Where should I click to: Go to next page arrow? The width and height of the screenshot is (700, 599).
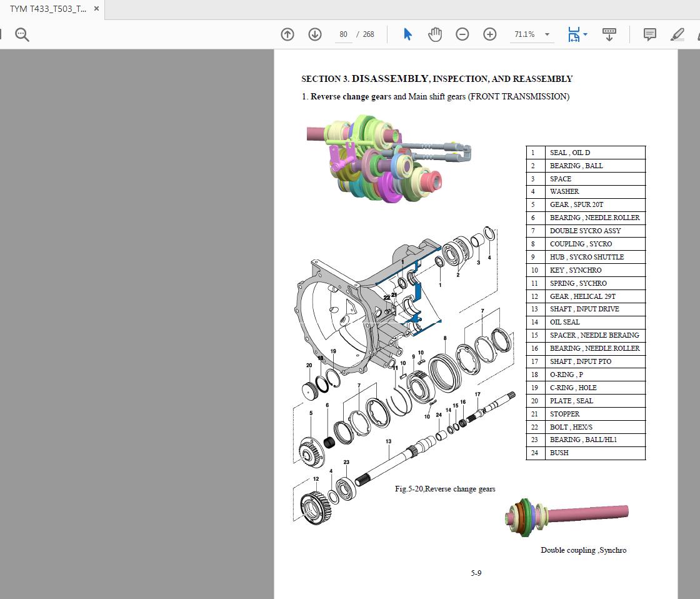coord(315,34)
